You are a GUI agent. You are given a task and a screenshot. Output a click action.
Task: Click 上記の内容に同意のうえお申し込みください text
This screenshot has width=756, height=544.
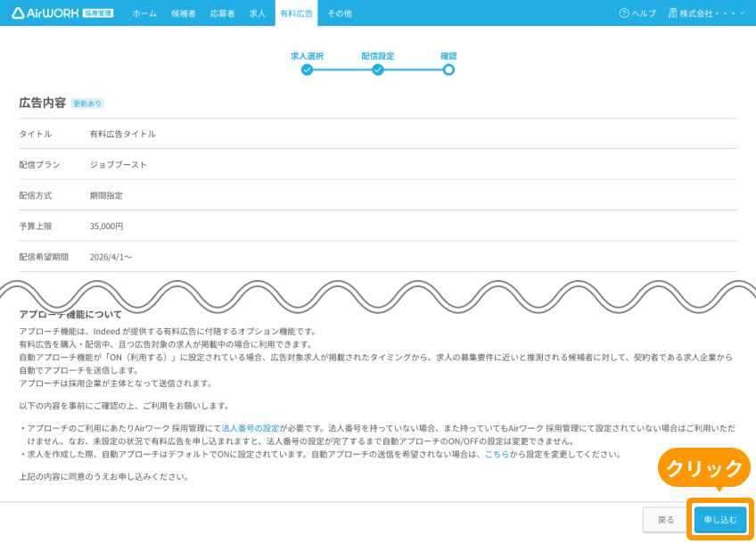[103, 477]
